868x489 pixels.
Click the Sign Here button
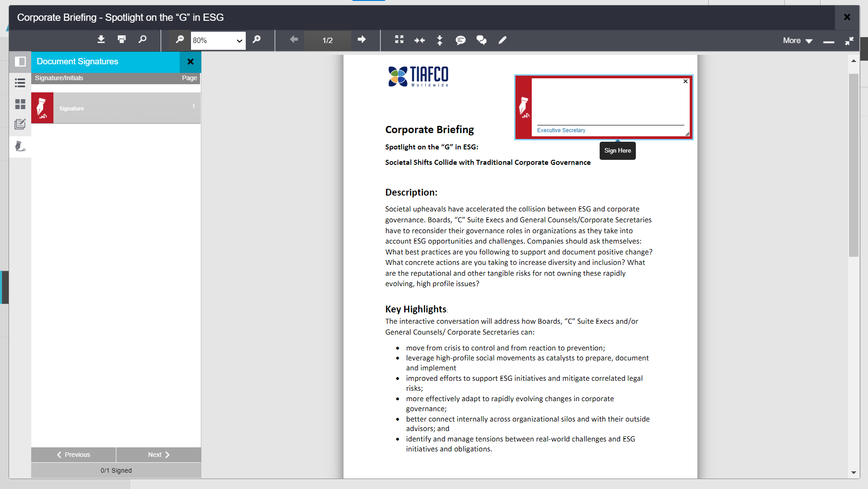click(617, 151)
